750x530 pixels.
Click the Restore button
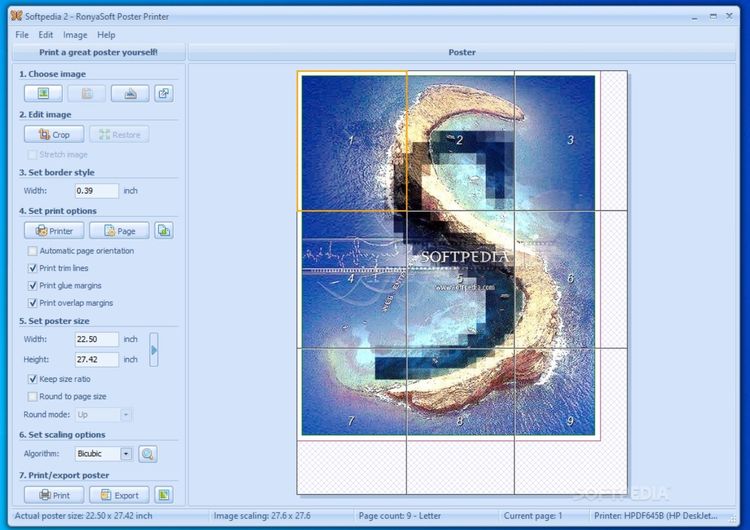119,134
